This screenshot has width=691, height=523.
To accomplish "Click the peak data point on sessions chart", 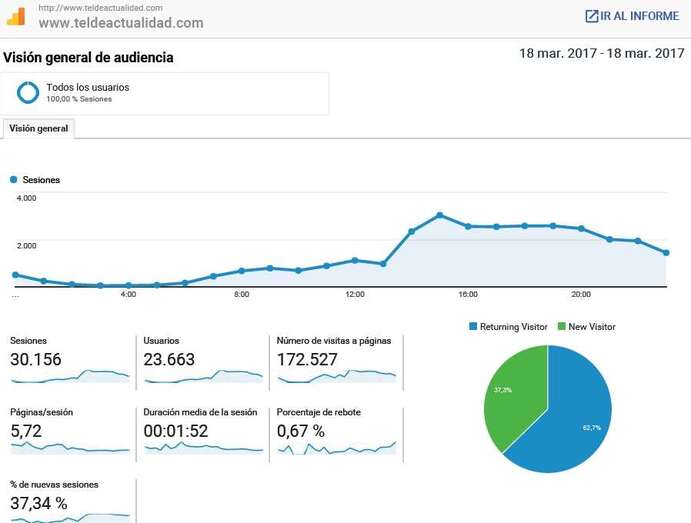I will point(439,215).
